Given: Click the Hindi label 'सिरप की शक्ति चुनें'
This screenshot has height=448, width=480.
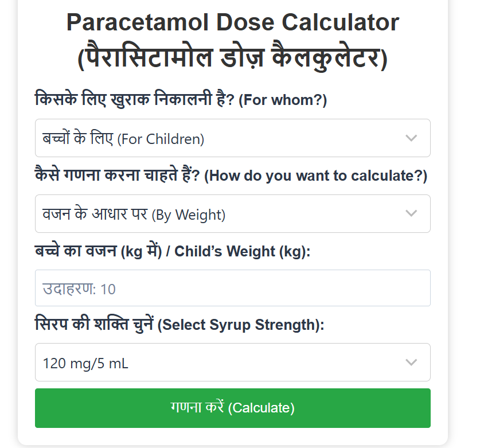Looking at the screenshot, I should click(x=94, y=325).
